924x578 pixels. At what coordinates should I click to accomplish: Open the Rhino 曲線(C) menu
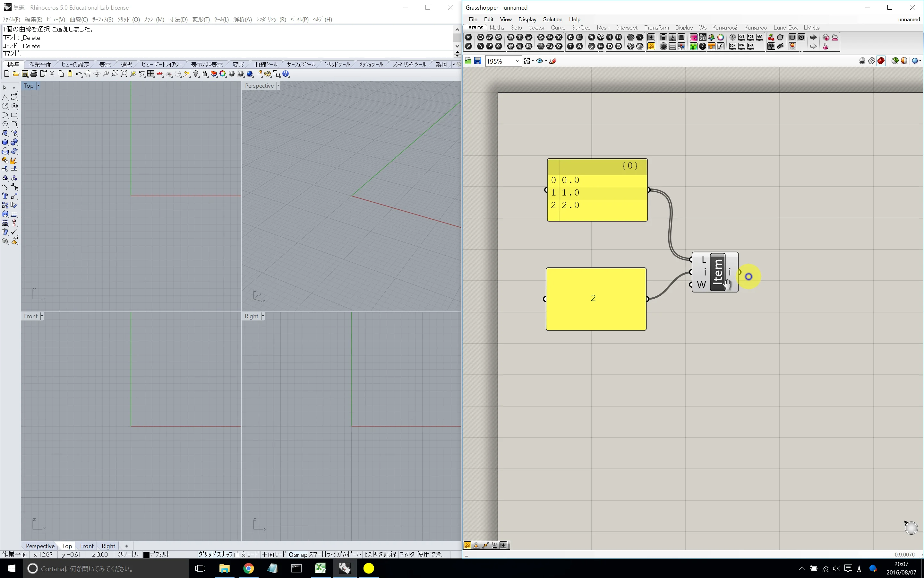point(79,19)
